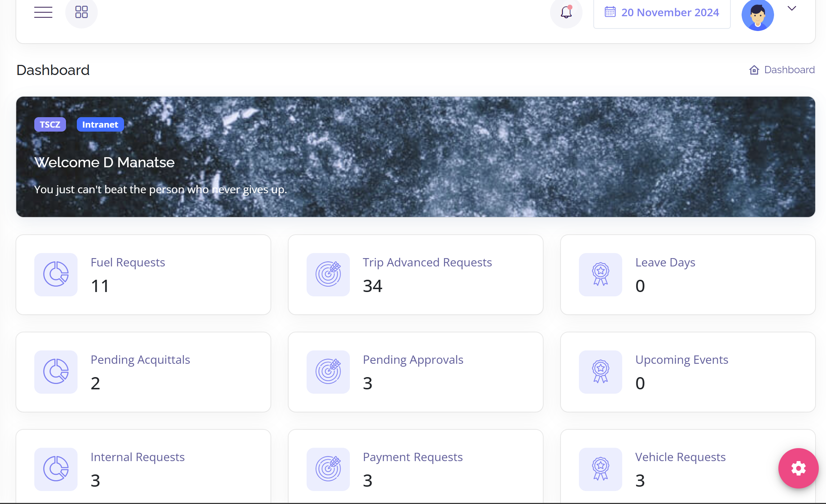
Task: Click the Fuel Requests pie chart icon
Action: point(56,274)
